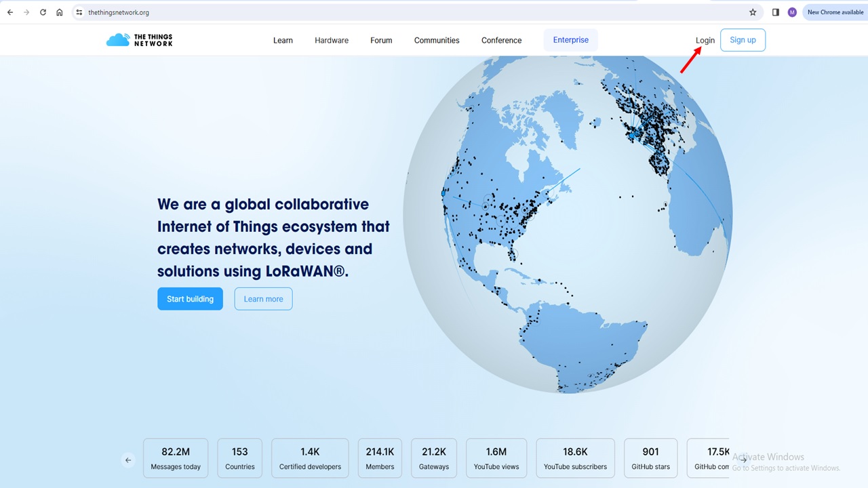Bookmark this page with the star icon
The height and width of the screenshot is (488, 868).
pyautogui.click(x=753, y=12)
